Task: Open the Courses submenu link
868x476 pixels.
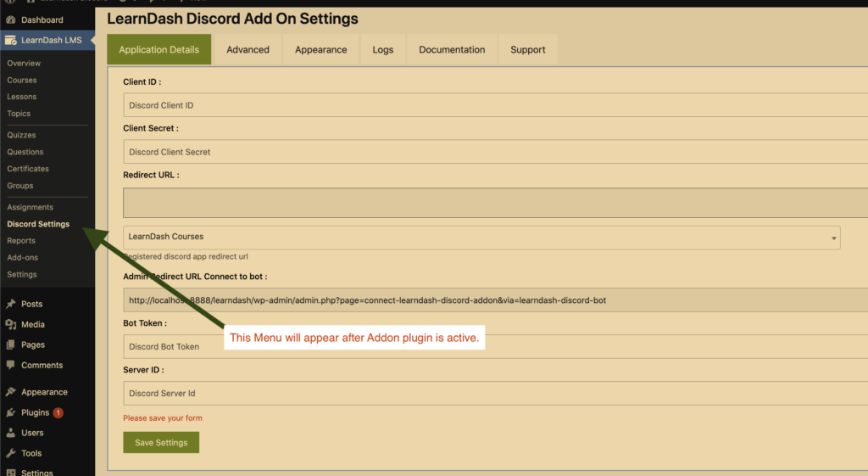Action: click(x=21, y=80)
